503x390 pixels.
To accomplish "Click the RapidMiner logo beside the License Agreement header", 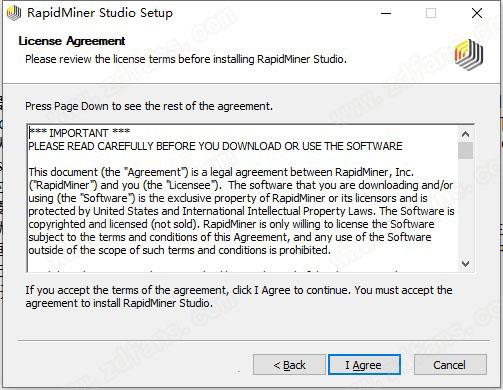I will click(x=469, y=55).
